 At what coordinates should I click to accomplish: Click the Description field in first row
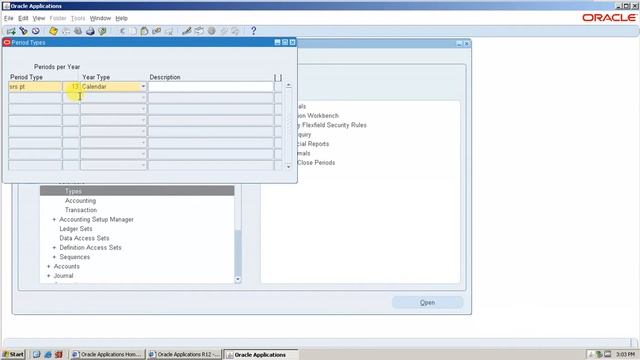click(211, 87)
